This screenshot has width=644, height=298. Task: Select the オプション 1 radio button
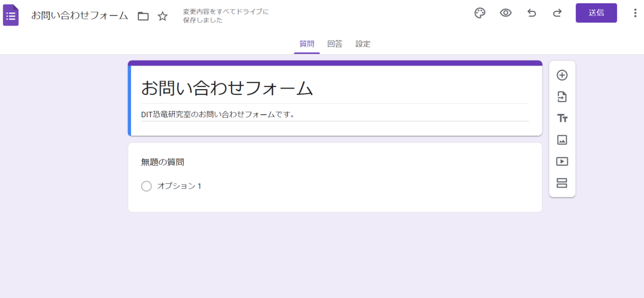[147, 186]
